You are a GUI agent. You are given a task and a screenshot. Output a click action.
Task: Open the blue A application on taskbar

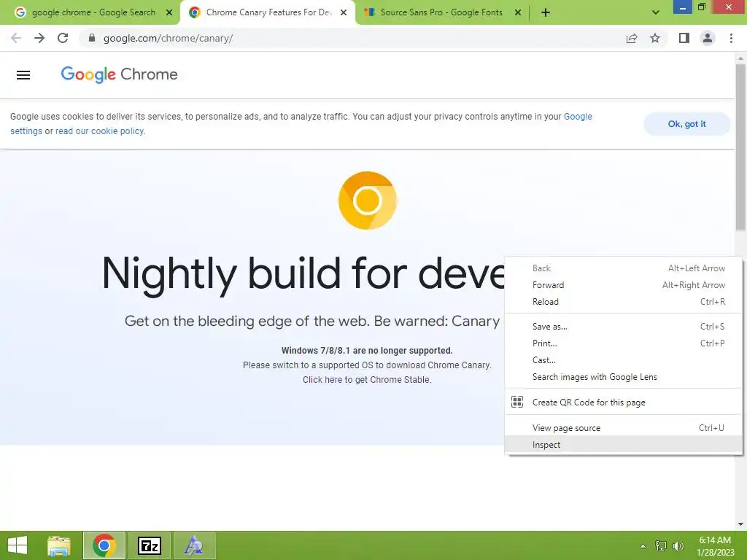[x=194, y=545]
